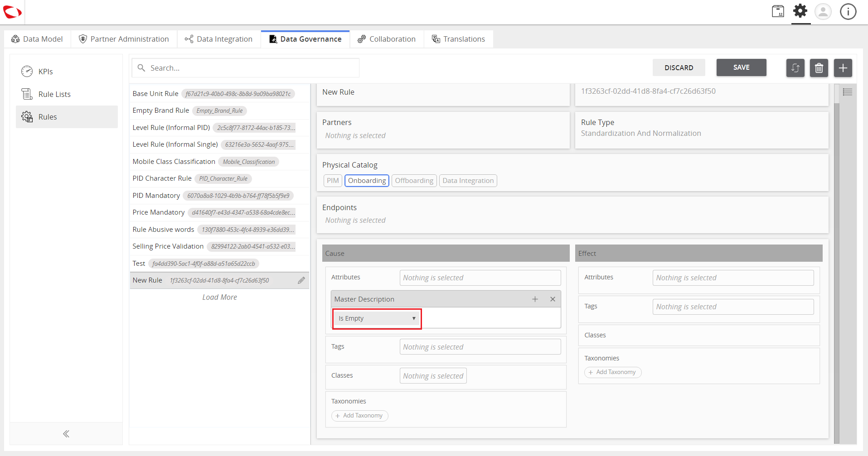Viewport: 868px width, 456px height.
Task: Open the Effect Tags selector
Action: point(733,307)
